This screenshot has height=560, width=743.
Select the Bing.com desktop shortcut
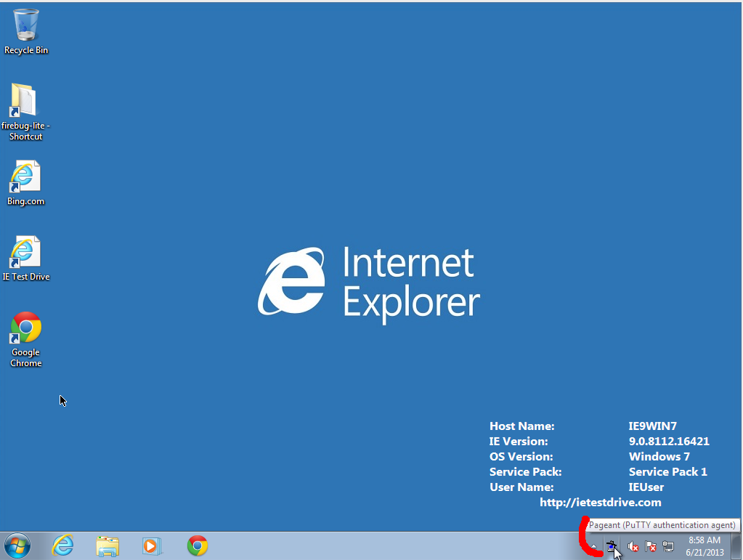coord(25,176)
